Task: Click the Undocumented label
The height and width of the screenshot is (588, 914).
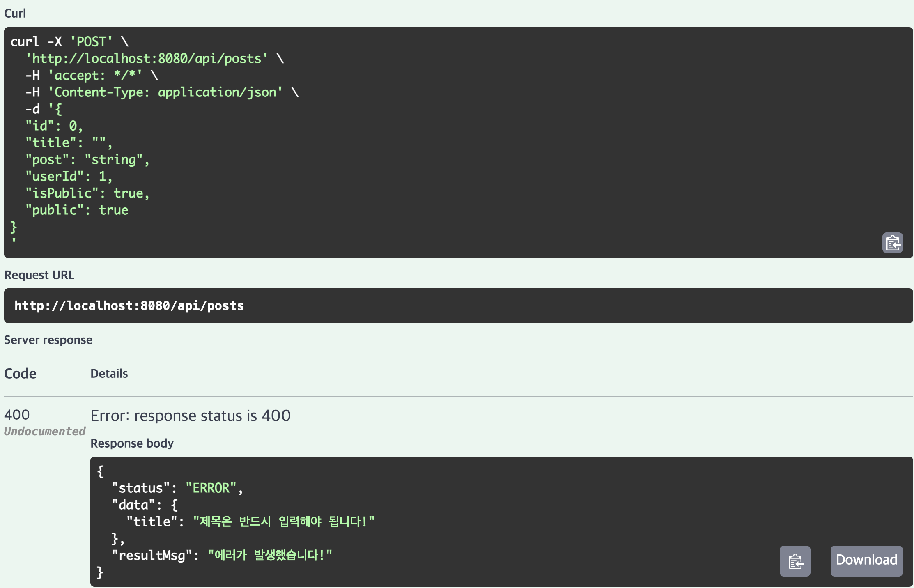Action: pos(44,431)
